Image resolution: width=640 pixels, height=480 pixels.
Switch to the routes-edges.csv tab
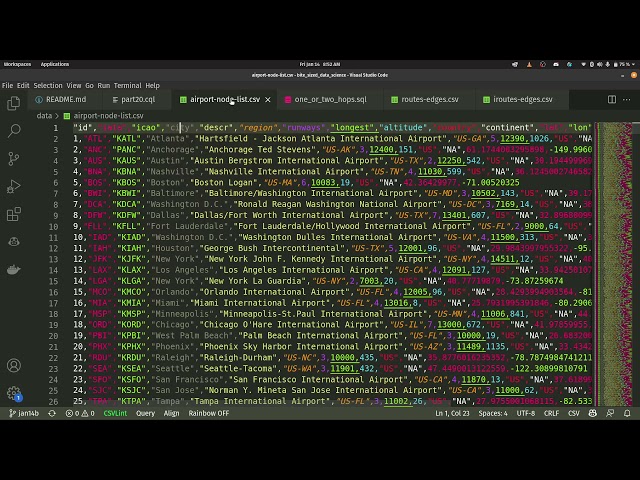430,100
